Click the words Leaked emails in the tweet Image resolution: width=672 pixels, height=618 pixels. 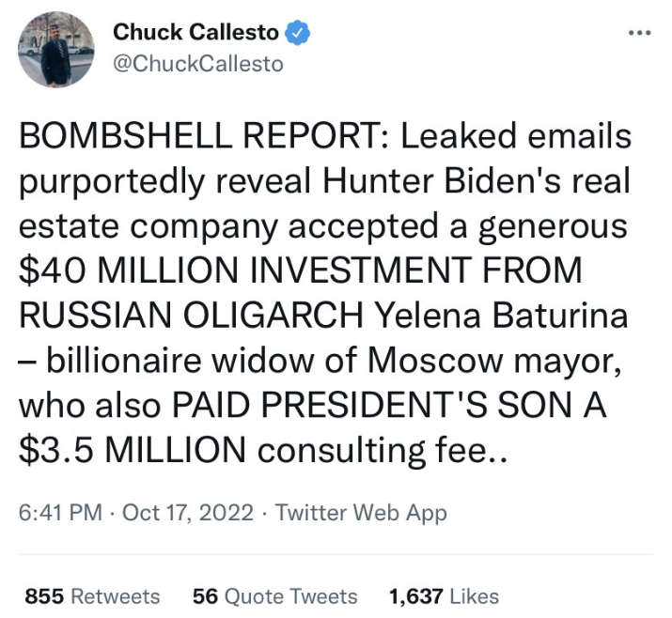pyautogui.click(x=516, y=138)
